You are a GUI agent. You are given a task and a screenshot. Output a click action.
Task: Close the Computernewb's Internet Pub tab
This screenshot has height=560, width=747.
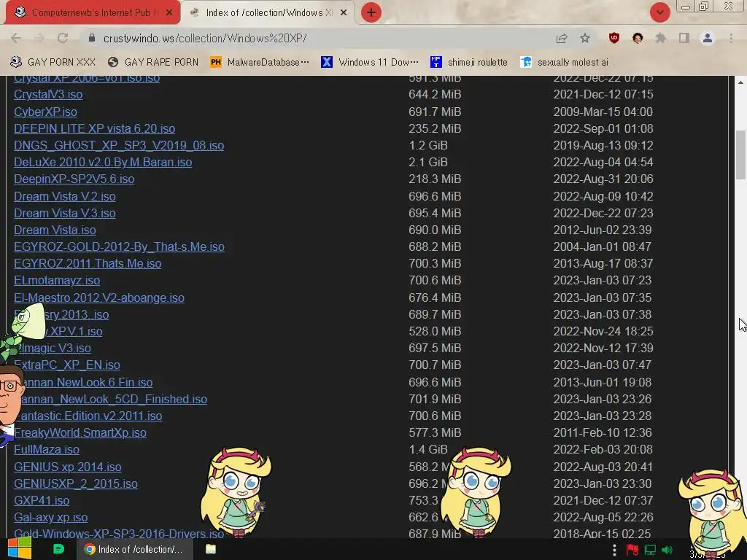tap(169, 12)
